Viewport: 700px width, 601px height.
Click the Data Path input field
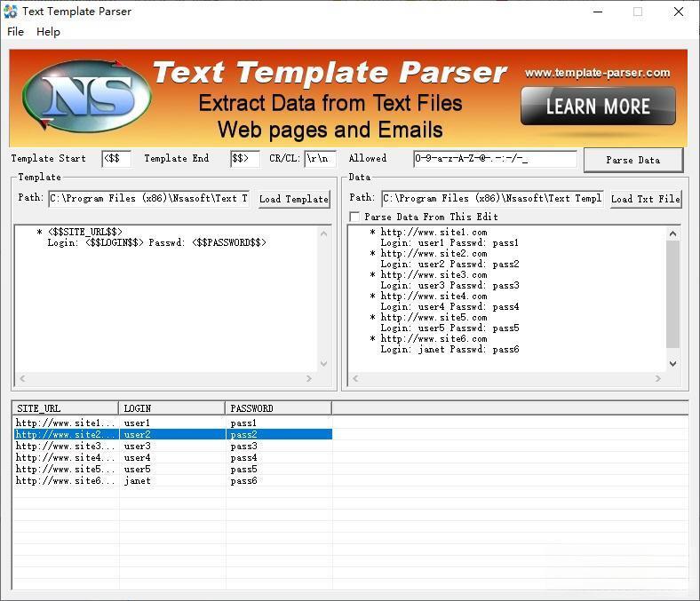492,198
